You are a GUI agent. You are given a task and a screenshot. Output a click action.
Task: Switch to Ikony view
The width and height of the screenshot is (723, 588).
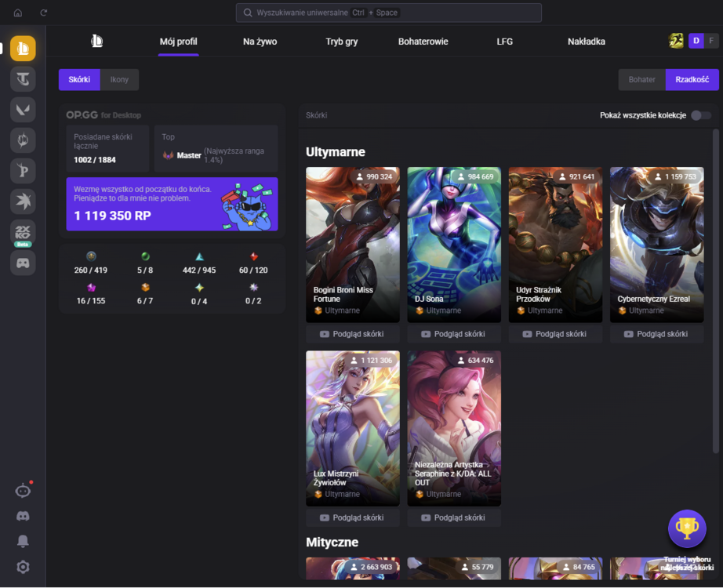(x=119, y=80)
